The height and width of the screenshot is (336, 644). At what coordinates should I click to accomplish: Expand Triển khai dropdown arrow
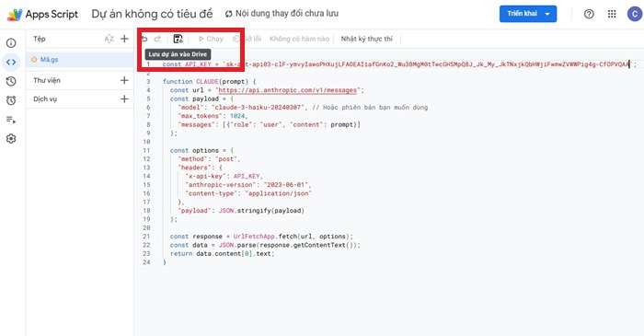[547, 14]
